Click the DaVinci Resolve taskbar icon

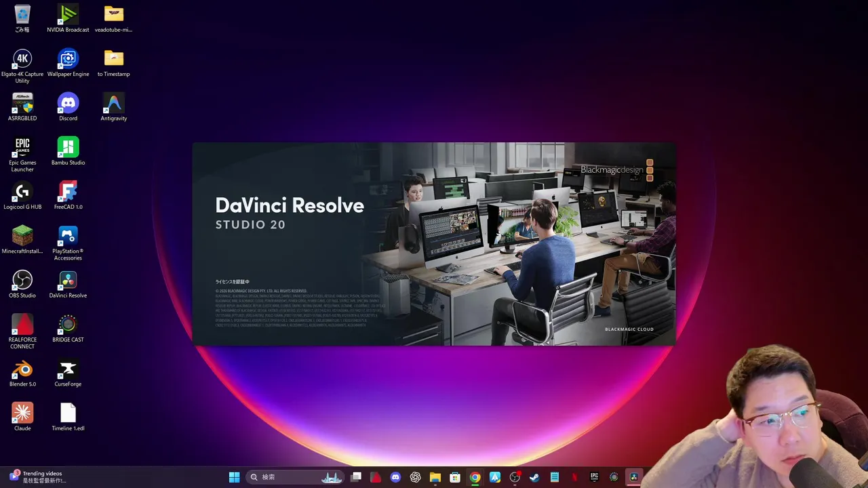(x=634, y=477)
